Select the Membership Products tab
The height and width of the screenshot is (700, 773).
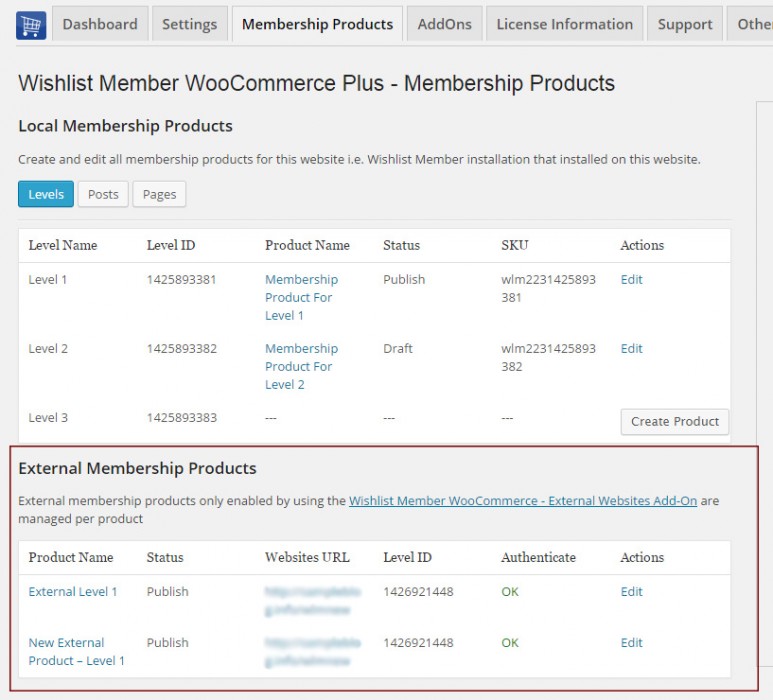click(x=317, y=24)
